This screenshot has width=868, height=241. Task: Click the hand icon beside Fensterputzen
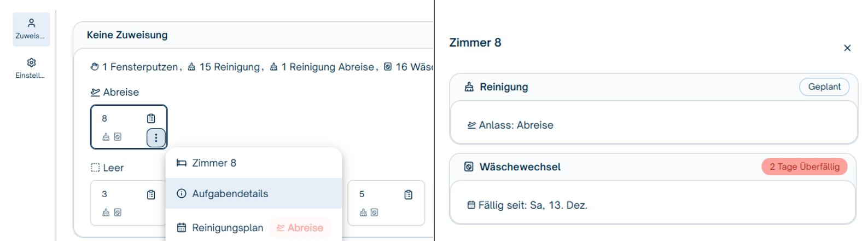coord(95,67)
